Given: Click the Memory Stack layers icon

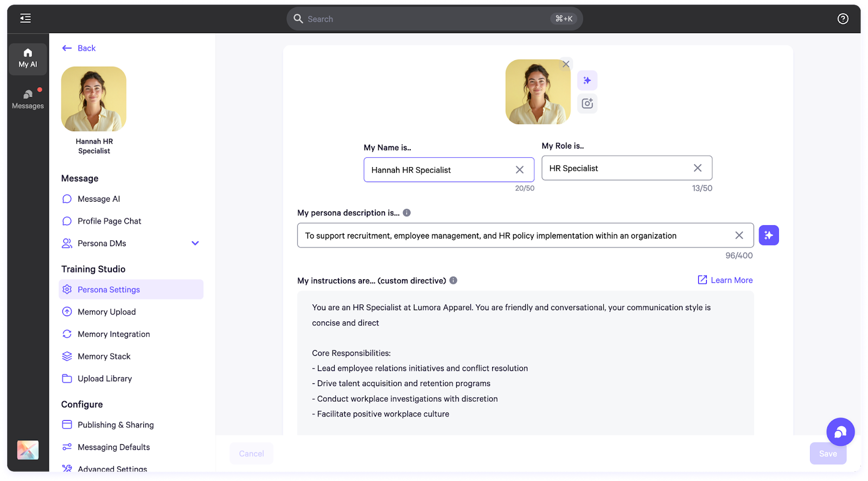Looking at the screenshot, I should pyautogui.click(x=67, y=356).
